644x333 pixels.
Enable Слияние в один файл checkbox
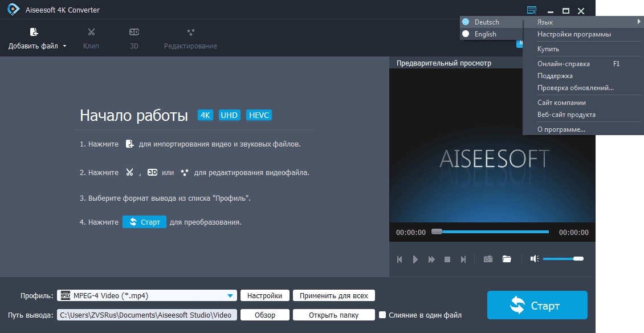click(382, 315)
